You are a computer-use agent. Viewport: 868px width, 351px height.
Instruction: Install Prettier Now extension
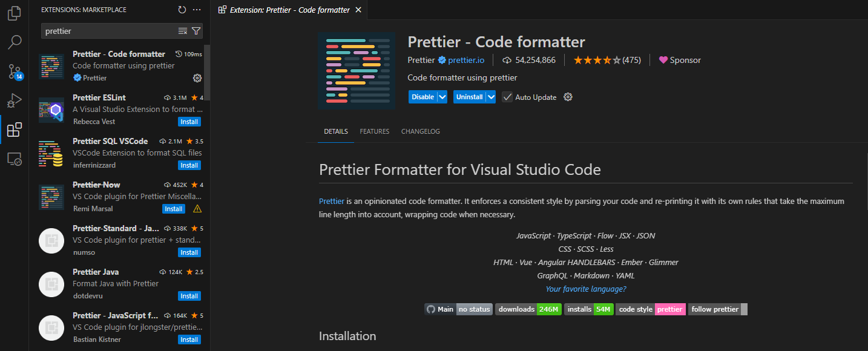[x=174, y=209]
